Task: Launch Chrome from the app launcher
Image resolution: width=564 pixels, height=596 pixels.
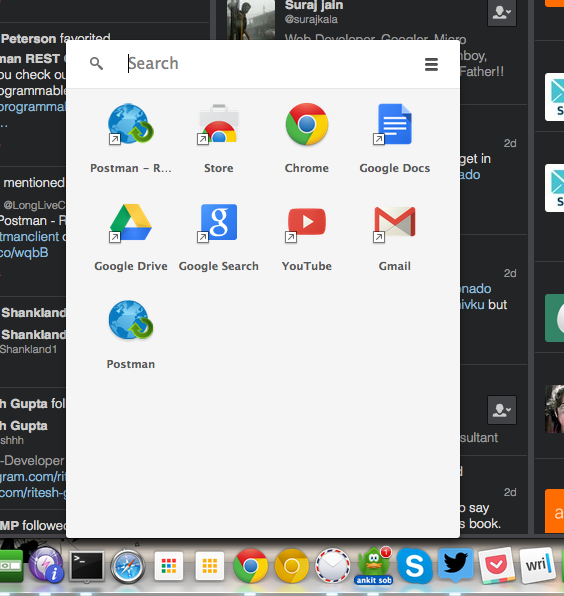Action: point(307,138)
